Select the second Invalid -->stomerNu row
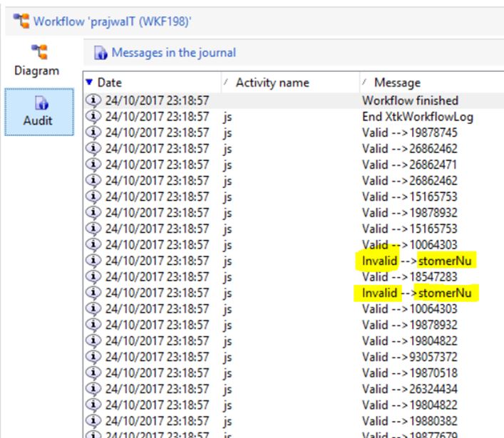Viewport: 504px width, 438px height. point(416,293)
